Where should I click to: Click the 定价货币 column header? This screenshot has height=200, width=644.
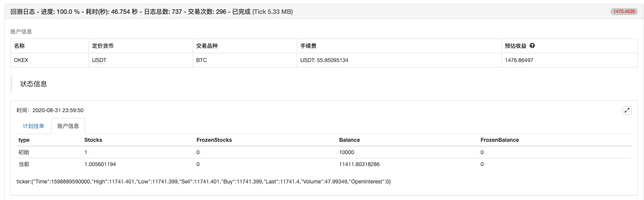103,46
